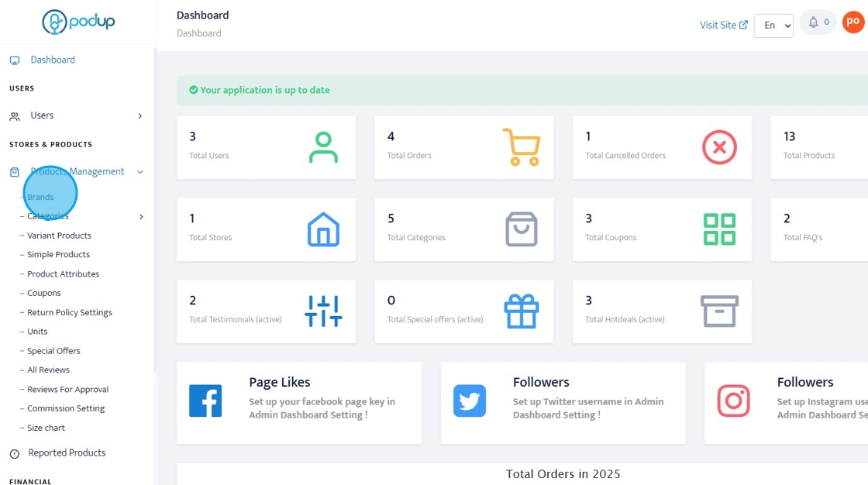This screenshot has height=485, width=868.
Task: Expand the Categories submenu arrow
Action: point(141,217)
